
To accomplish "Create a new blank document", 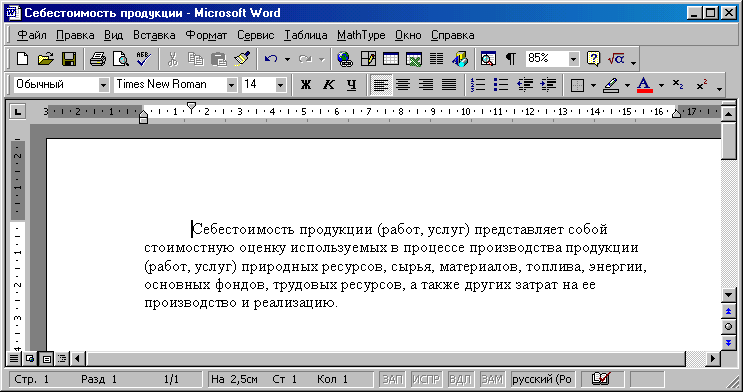I will point(22,59).
